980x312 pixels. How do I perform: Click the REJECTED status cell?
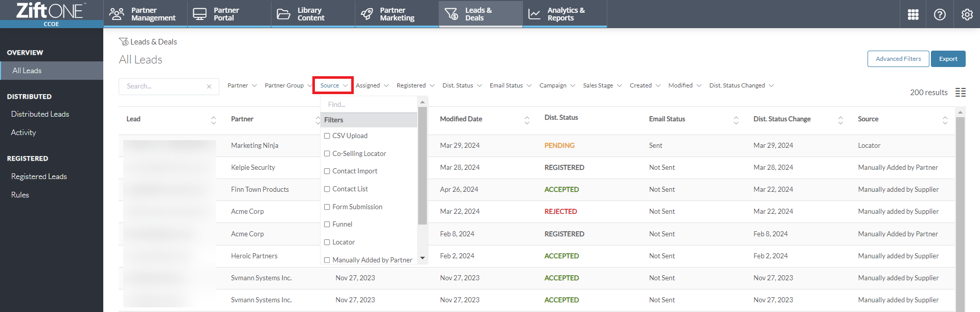(x=560, y=211)
